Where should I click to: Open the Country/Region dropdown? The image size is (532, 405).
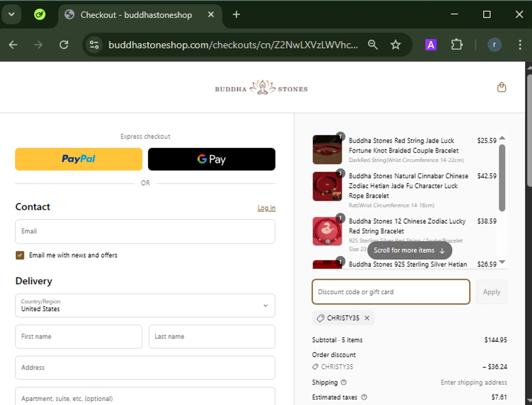click(145, 305)
